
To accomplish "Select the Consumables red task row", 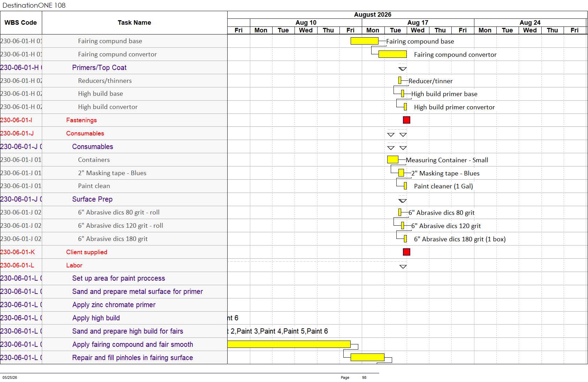I will click(114, 133).
